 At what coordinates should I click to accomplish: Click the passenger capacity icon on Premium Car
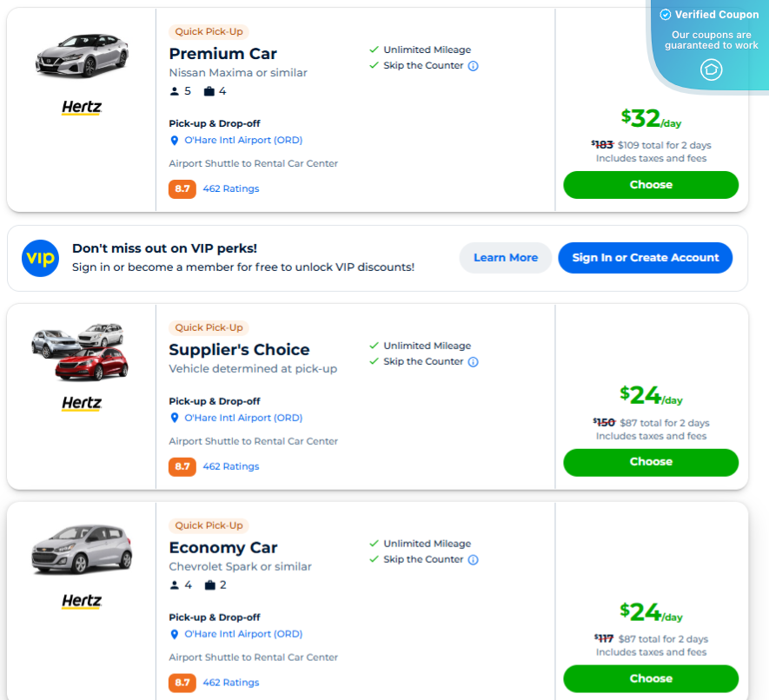(x=174, y=90)
